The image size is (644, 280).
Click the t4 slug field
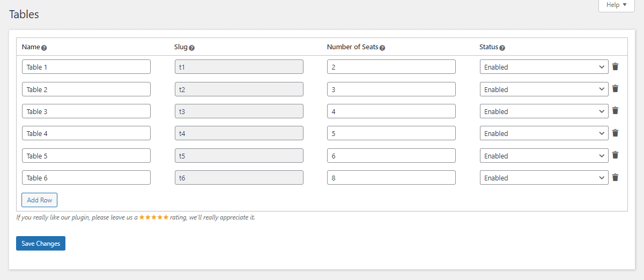click(239, 133)
